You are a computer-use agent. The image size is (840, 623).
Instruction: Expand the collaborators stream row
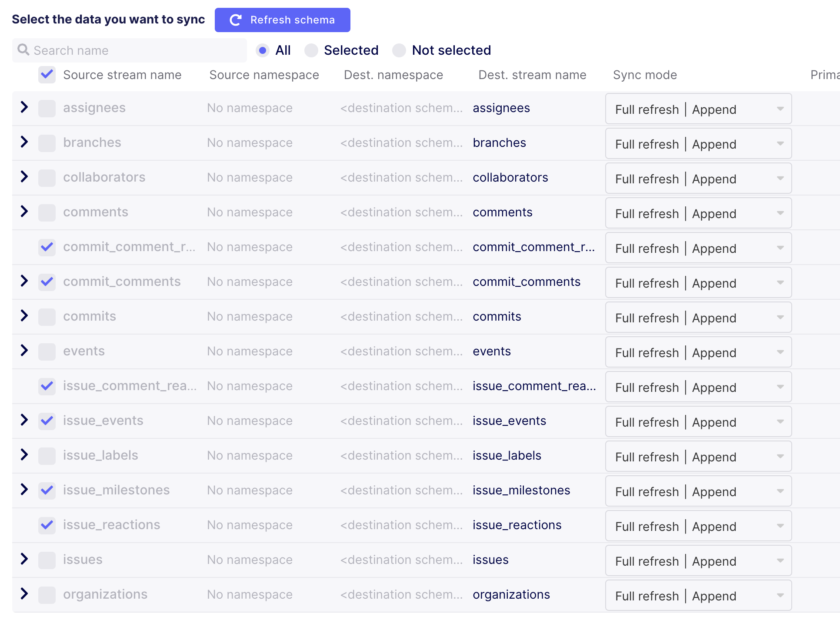coord(24,177)
